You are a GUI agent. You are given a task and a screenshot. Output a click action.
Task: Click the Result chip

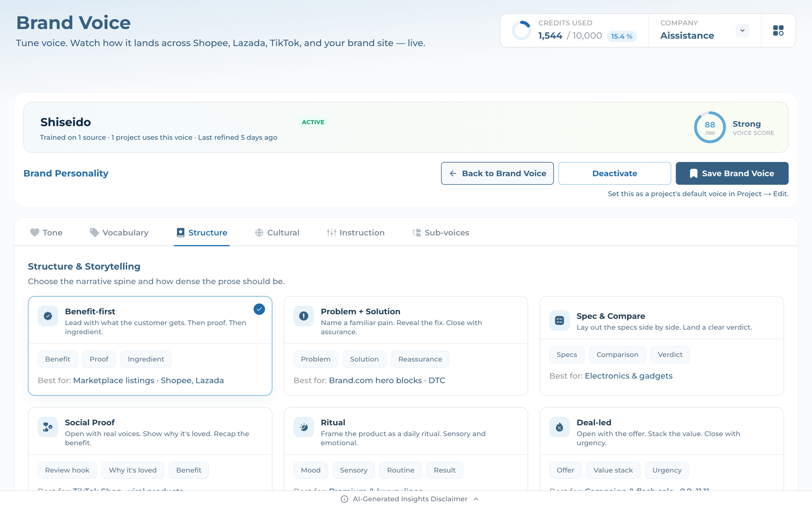444,470
